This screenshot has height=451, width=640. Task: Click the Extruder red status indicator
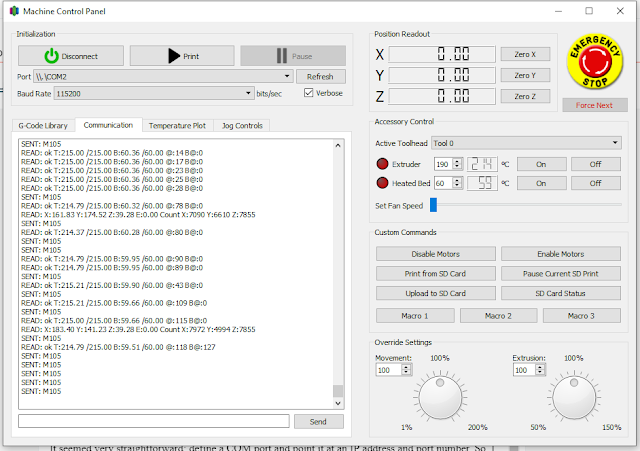coord(382,164)
